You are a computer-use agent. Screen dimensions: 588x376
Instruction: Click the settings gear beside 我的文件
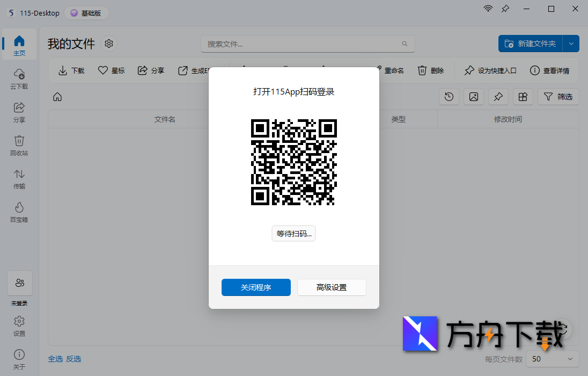pos(109,44)
